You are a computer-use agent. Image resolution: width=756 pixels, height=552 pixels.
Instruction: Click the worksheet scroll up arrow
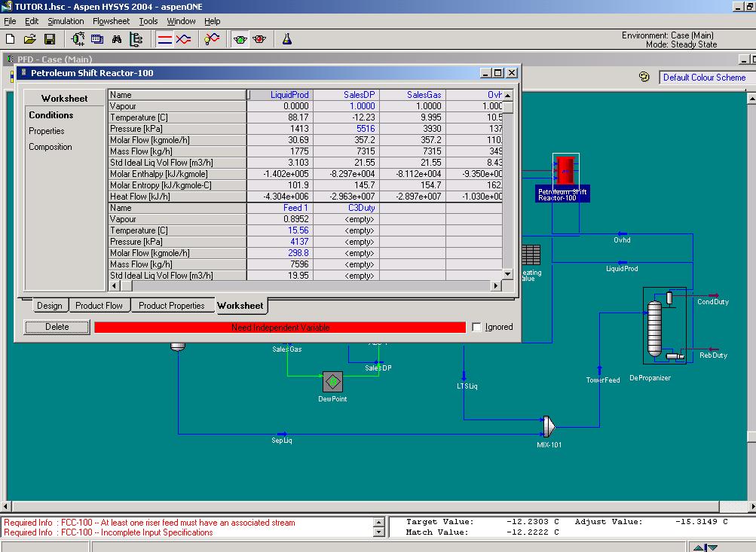[x=507, y=95]
